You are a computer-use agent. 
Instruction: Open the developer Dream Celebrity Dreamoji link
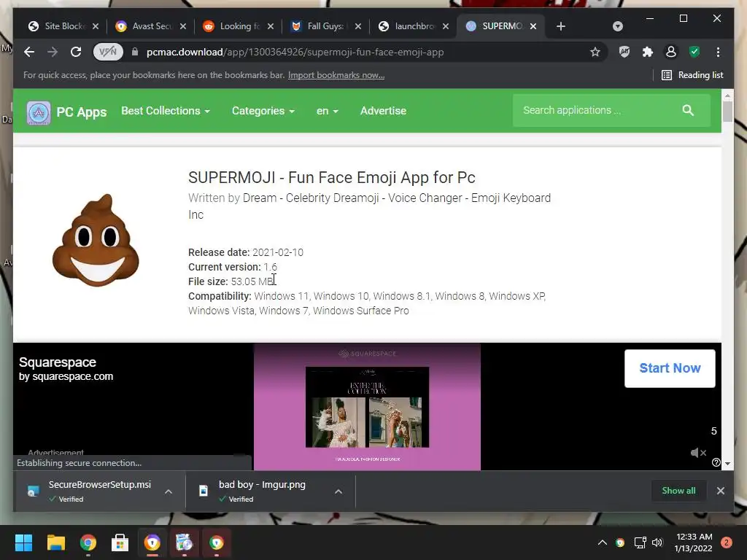click(369, 206)
